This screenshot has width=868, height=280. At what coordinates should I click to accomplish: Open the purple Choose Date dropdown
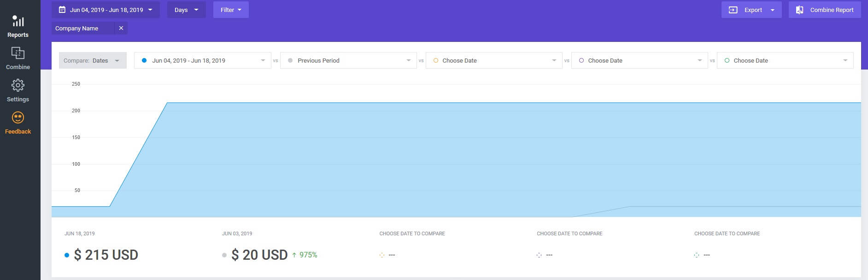639,60
